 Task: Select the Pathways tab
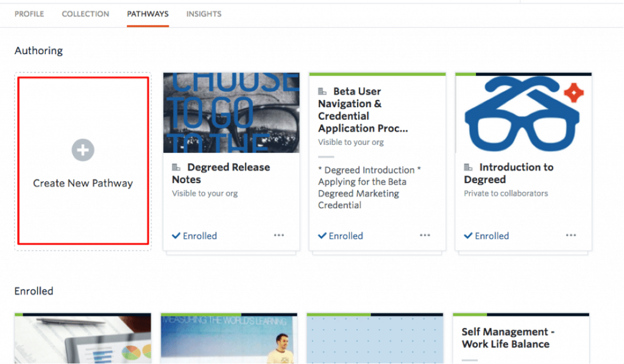(147, 14)
